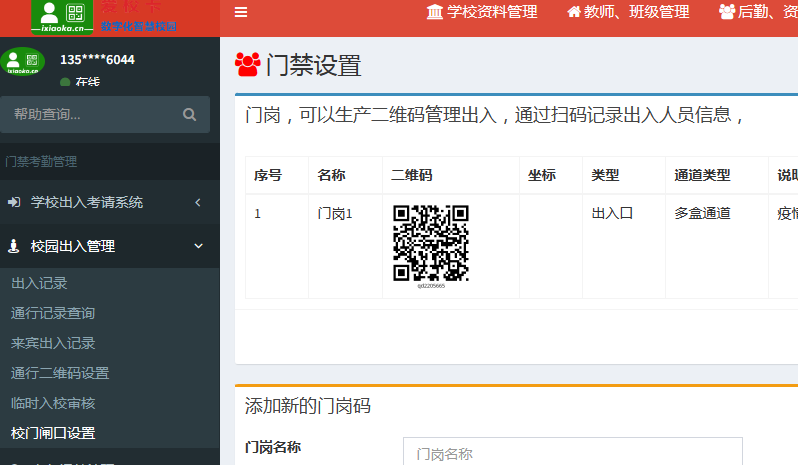Go to 临时入校审核 page
Image resolution: width=798 pixels, height=465 pixels.
click(53, 403)
